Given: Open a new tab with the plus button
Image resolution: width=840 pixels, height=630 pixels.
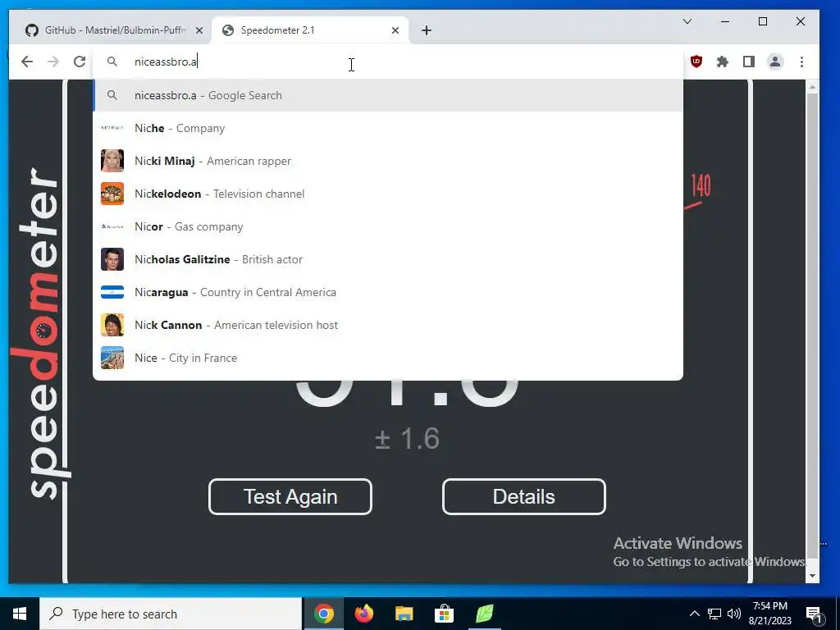Looking at the screenshot, I should [427, 30].
